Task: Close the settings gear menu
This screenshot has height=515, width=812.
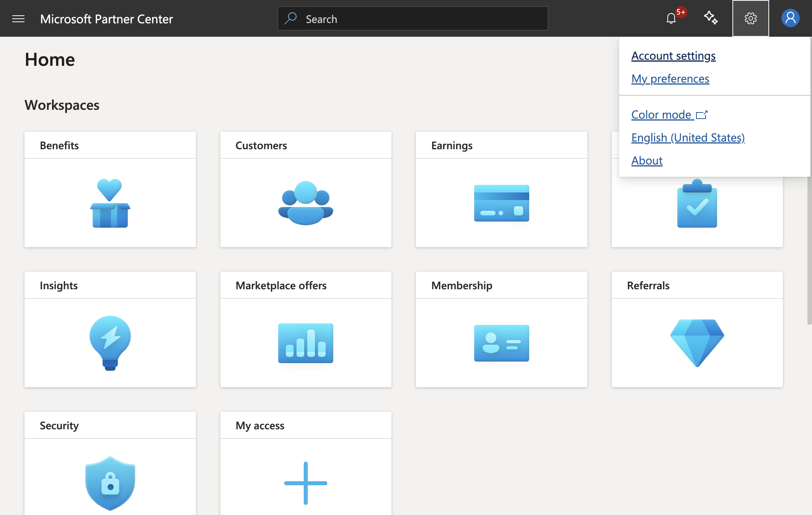Action: point(751,18)
